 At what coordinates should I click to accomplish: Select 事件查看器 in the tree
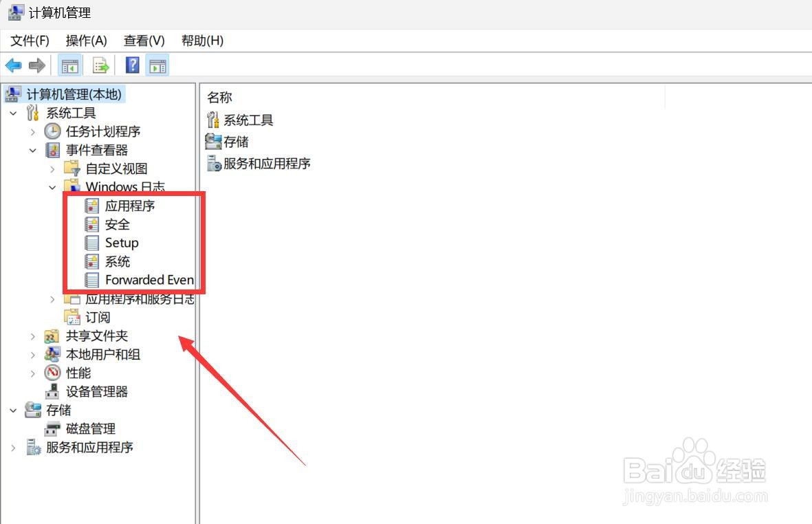97,150
